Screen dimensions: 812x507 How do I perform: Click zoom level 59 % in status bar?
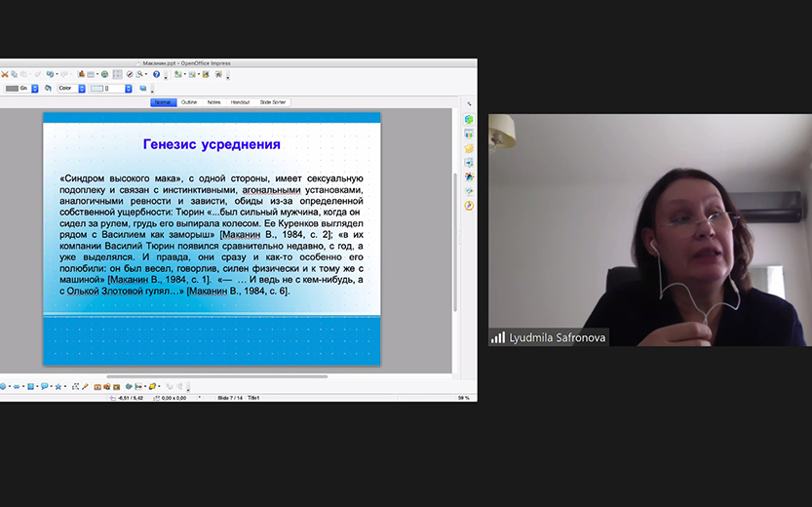coord(463,398)
